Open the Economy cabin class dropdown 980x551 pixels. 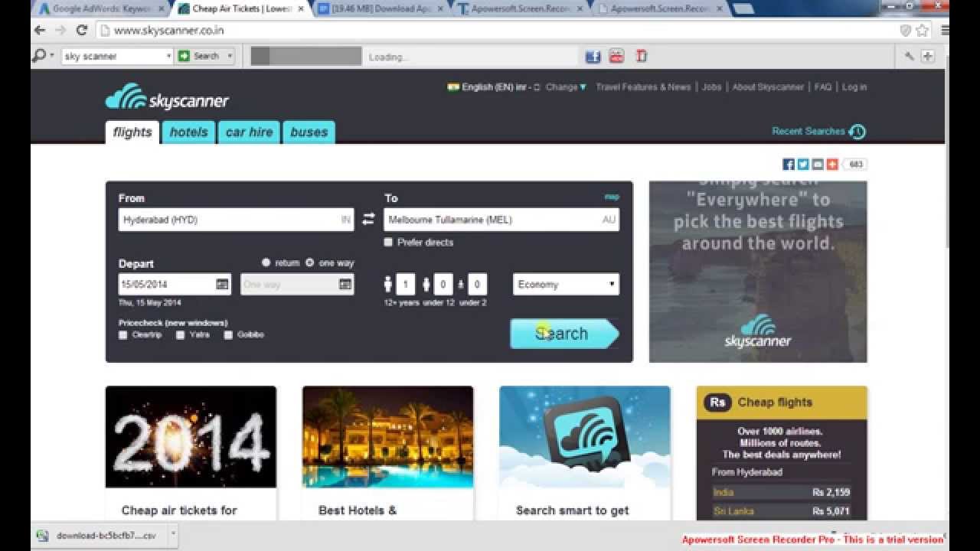(x=566, y=285)
